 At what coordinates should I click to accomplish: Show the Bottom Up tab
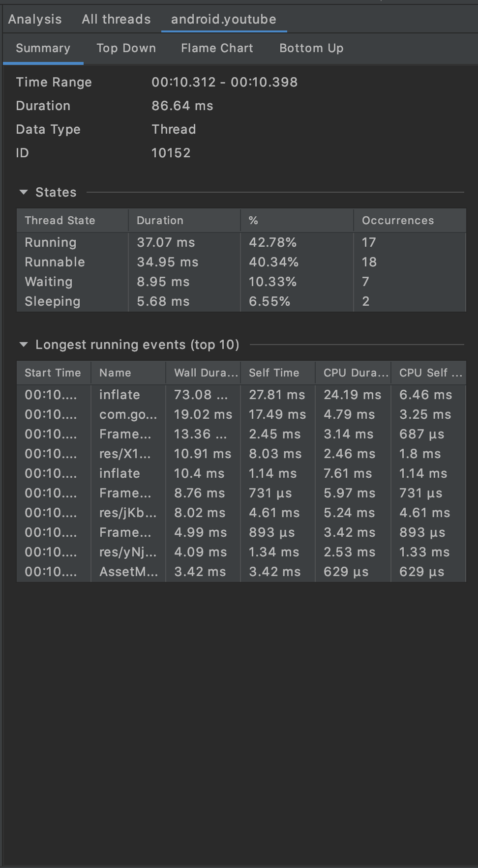tap(311, 48)
